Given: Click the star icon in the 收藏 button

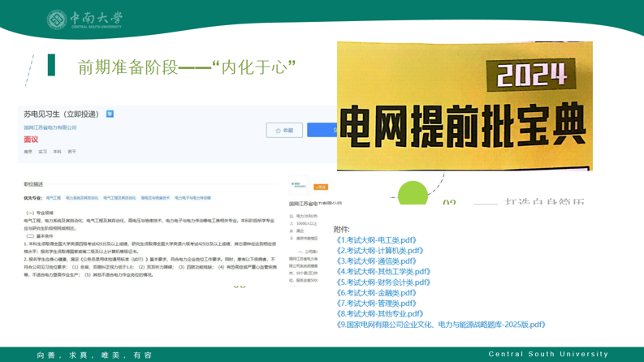Looking at the screenshot, I should tap(278, 130).
